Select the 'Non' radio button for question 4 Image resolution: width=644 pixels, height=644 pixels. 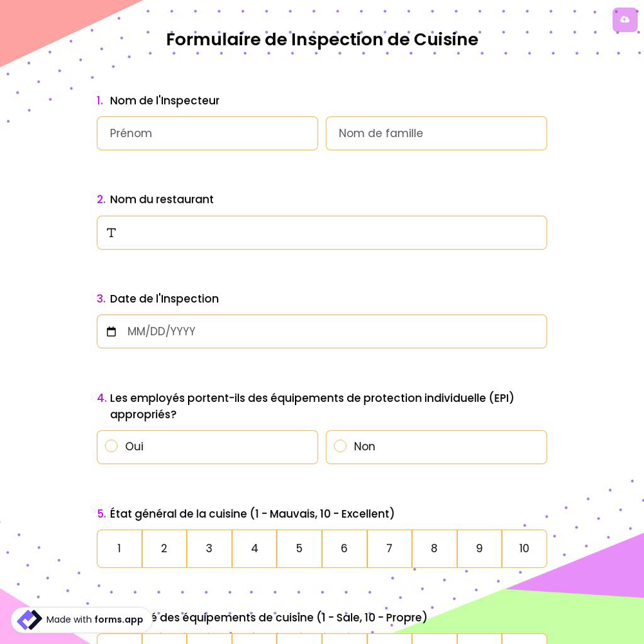[x=340, y=446]
